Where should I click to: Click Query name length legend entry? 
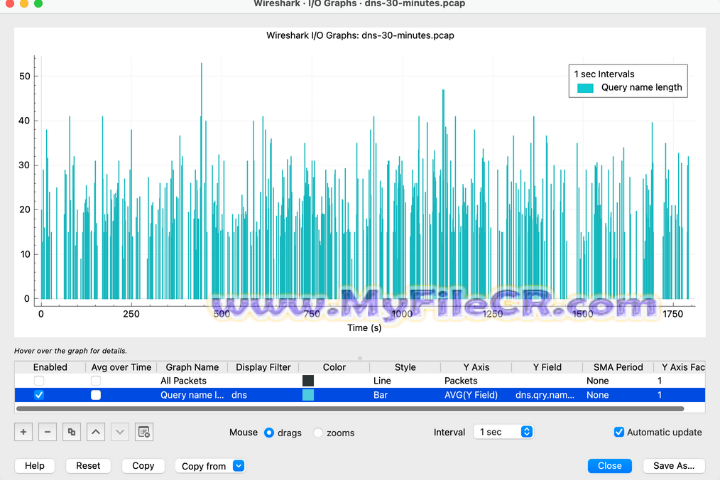[x=630, y=87]
